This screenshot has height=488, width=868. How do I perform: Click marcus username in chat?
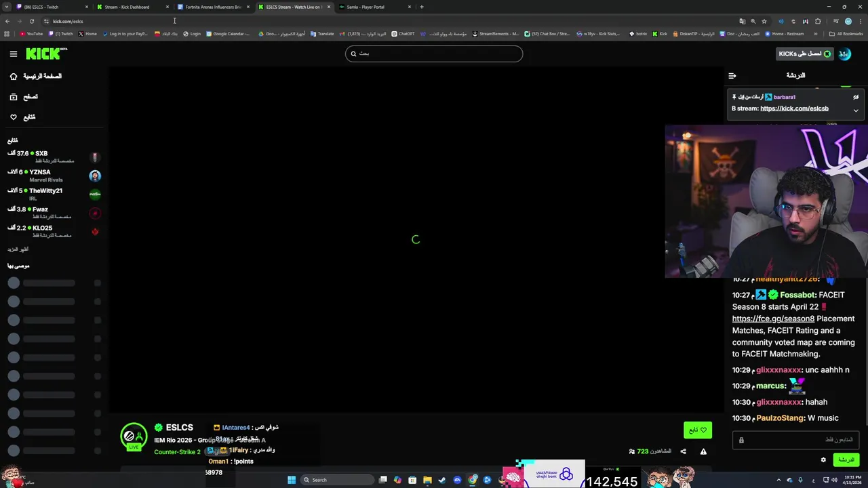(770, 386)
